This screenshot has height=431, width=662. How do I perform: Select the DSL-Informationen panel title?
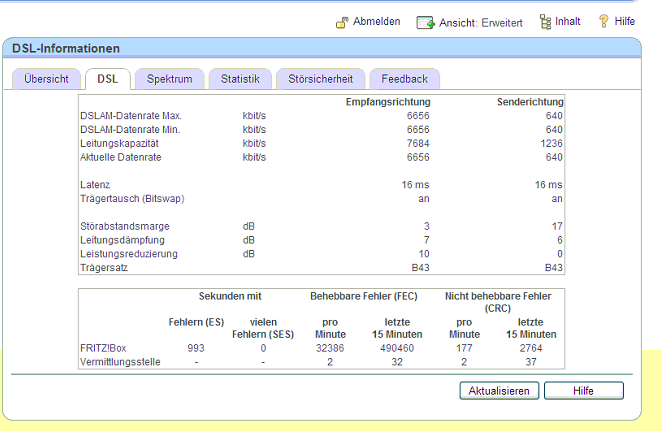pyautogui.click(x=66, y=49)
